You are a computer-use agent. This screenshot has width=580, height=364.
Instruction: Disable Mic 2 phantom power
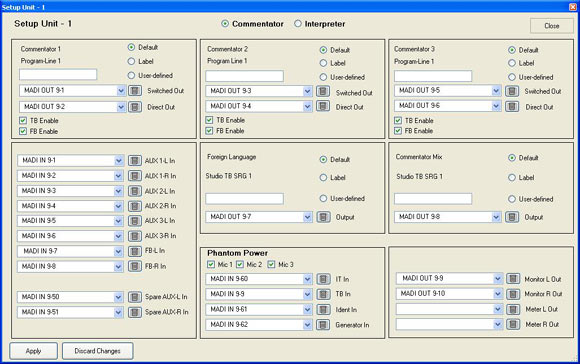point(240,264)
